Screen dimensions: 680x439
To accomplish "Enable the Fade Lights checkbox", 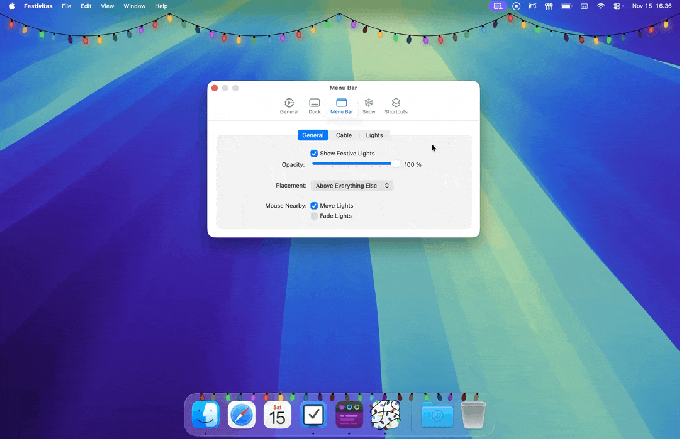I will [x=314, y=215].
